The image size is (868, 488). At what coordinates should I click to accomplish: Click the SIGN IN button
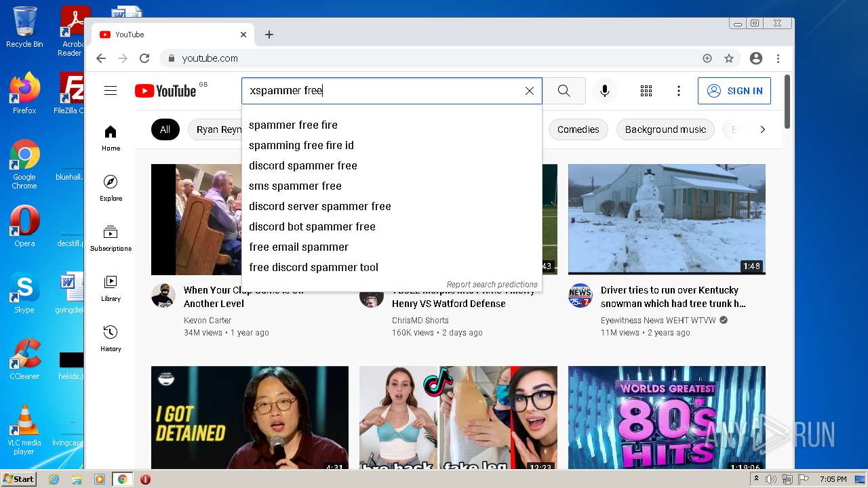[734, 91]
